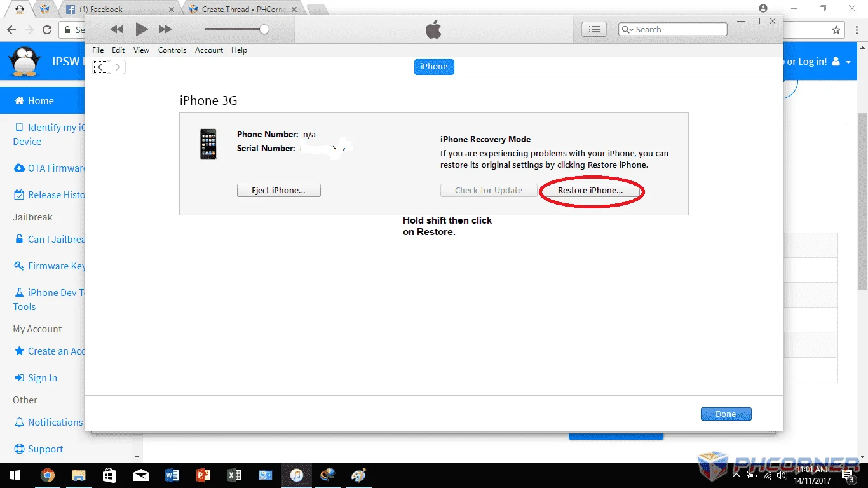Click the Restore iPhone button
868x488 pixels.
point(590,190)
